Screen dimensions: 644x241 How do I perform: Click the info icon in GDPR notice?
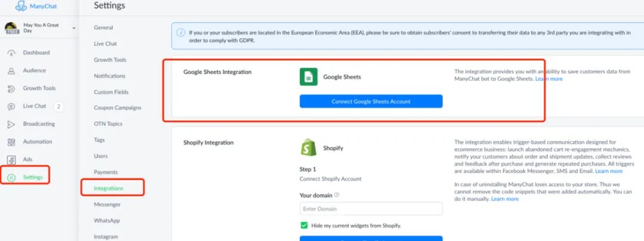tap(180, 33)
